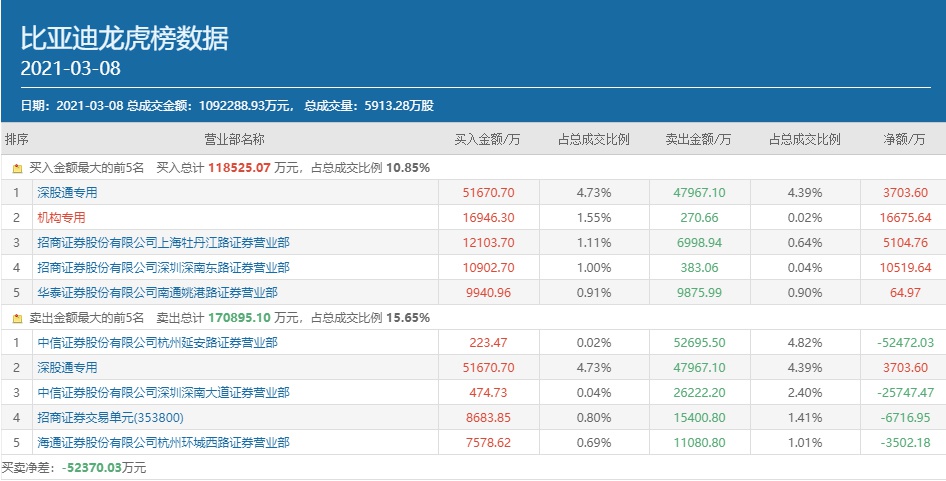Click the icon beside 卖出金额最大的前5名
The height and width of the screenshot is (481, 946).
[17, 318]
